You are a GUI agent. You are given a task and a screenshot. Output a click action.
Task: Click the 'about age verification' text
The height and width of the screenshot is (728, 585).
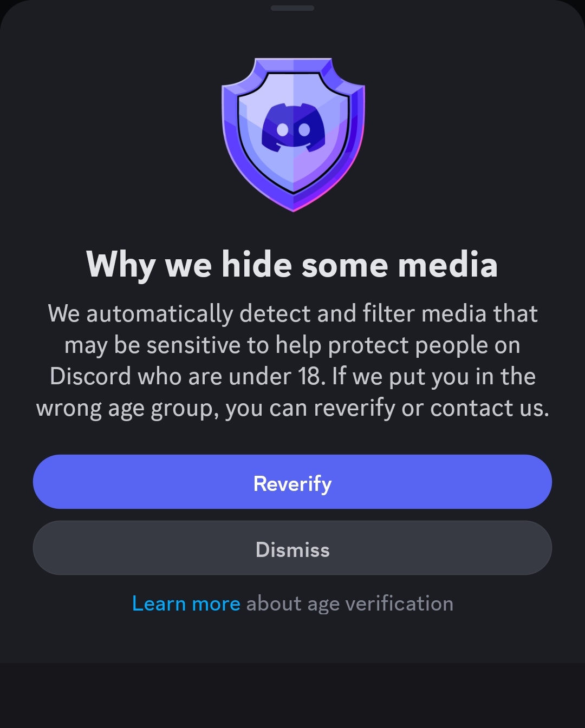[349, 604]
